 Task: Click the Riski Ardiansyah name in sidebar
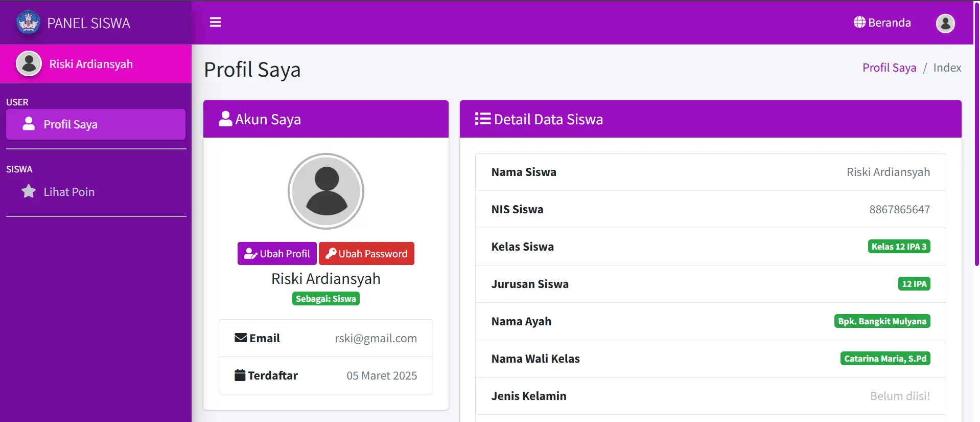91,64
